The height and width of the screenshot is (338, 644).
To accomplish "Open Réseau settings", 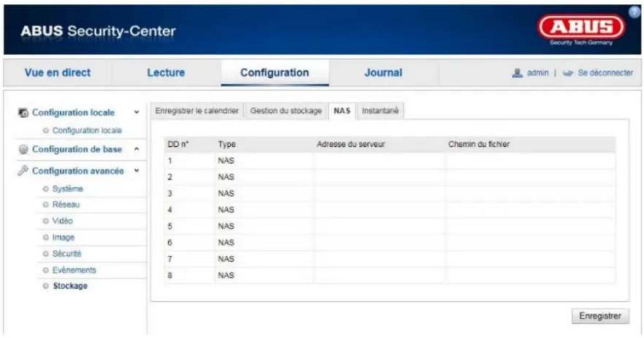I will pos(66,204).
